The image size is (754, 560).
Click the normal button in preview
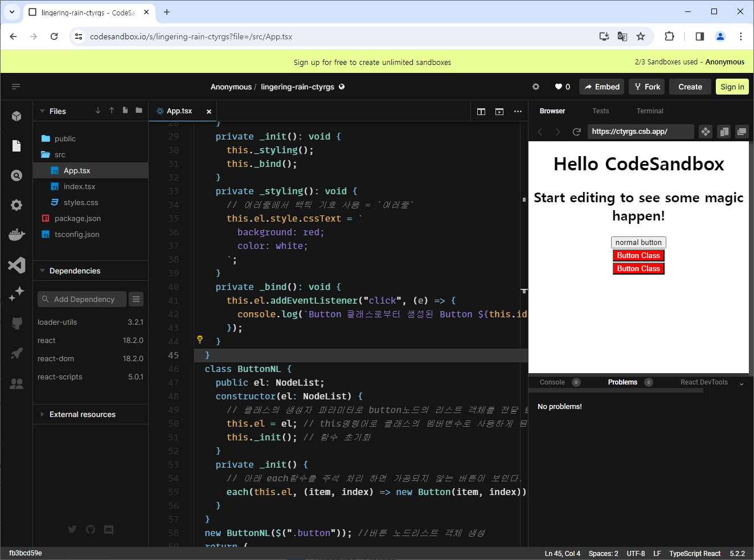[x=638, y=242]
